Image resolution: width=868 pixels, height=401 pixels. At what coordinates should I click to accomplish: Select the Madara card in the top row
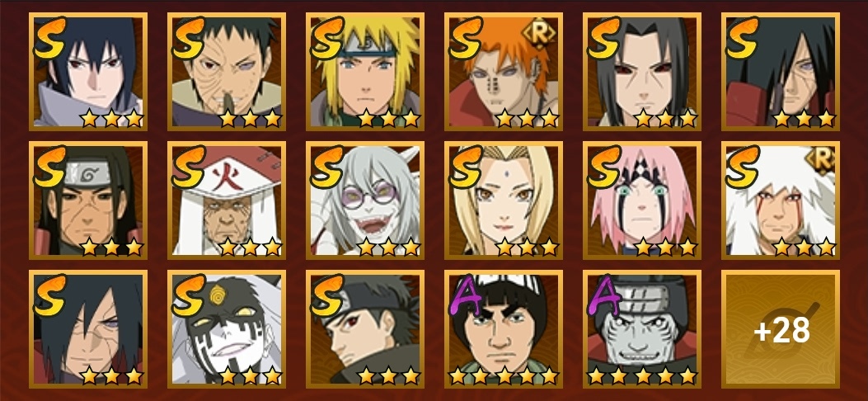coord(780,72)
